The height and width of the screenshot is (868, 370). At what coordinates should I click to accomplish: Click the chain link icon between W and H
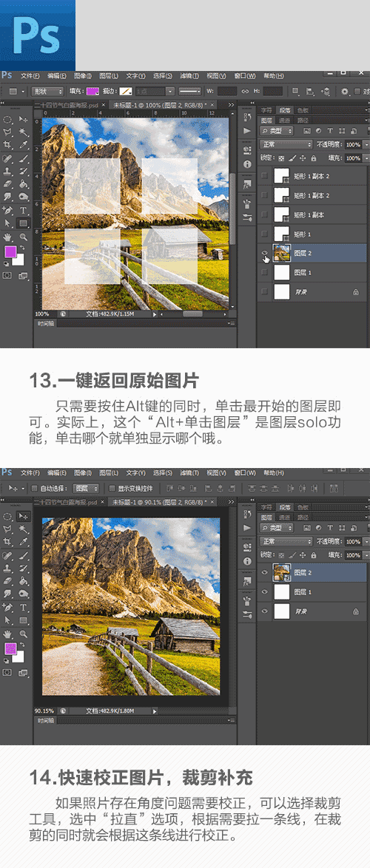pos(245,92)
